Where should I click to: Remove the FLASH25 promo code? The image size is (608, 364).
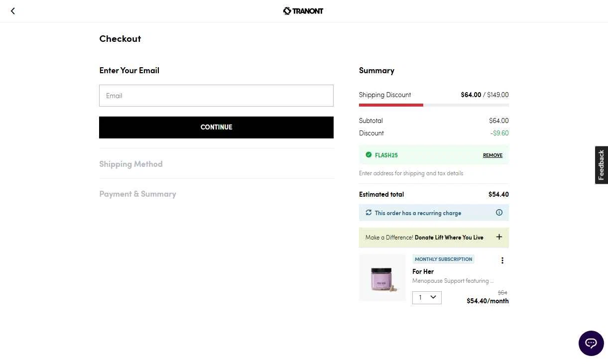pyautogui.click(x=492, y=155)
